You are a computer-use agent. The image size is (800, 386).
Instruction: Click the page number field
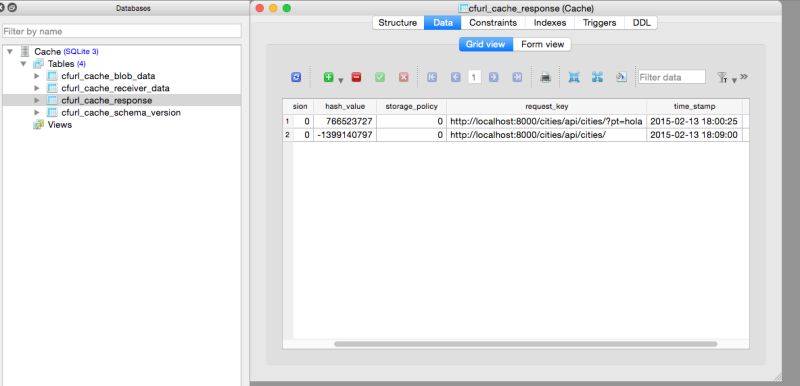coord(474,77)
